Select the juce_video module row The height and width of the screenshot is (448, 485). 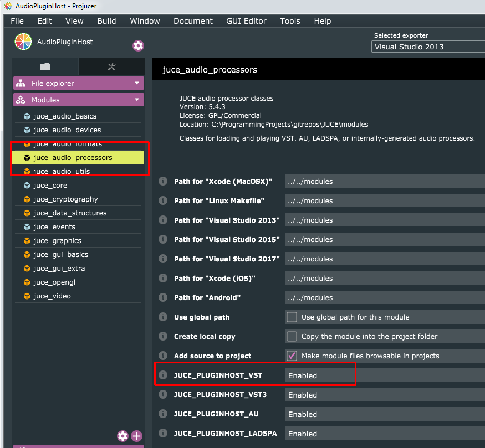click(78, 296)
